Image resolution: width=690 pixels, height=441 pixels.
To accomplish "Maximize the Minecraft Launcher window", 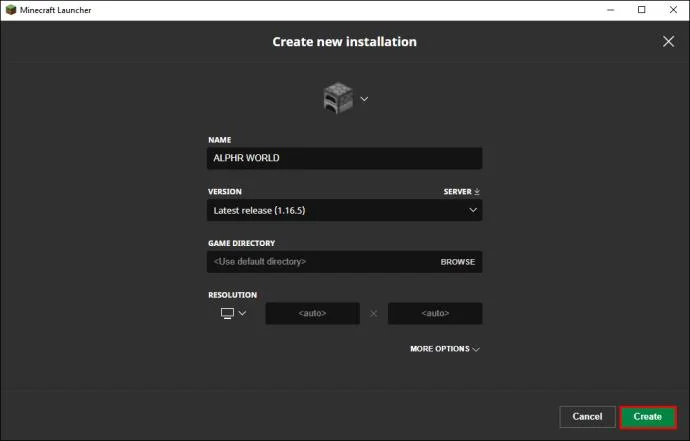I will pos(642,10).
